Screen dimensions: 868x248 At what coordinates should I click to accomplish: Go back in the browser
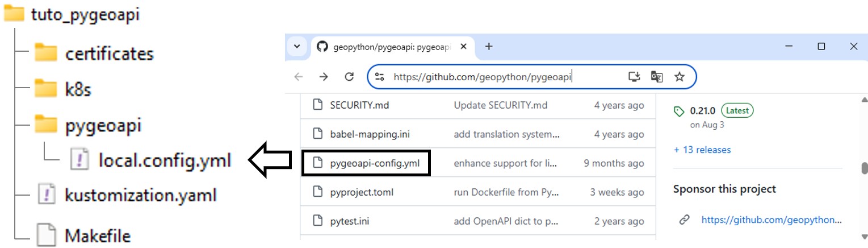pyautogui.click(x=299, y=77)
